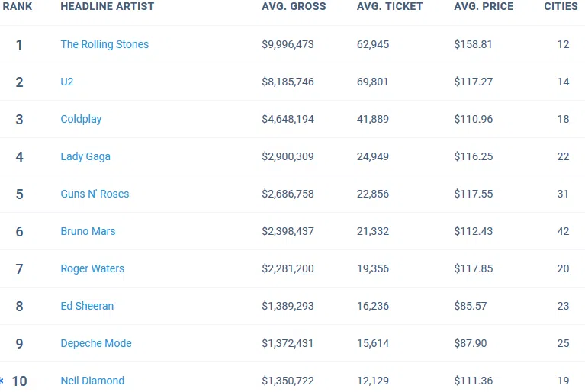This screenshot has width=585, height=392.
Task: Click Bruno Mars cities count 42
Action: [x=563, y=231]
